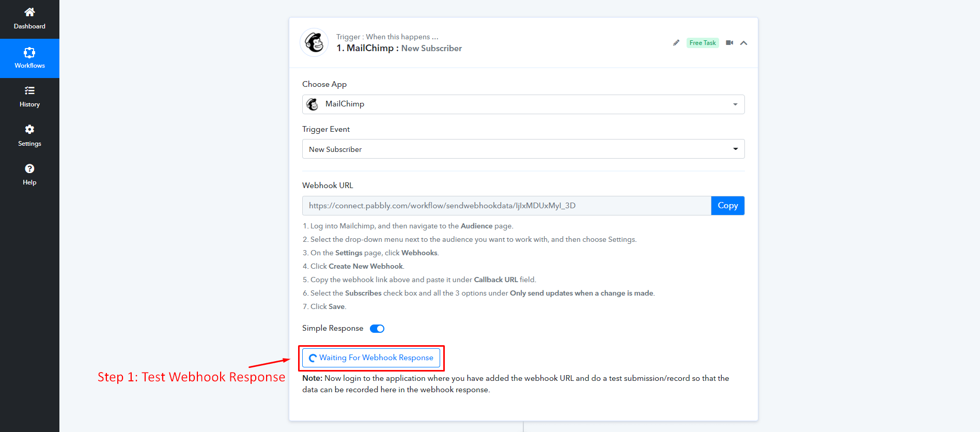Click the MailChimp logo in trigger header
This screenshot has width=980, height=432.
point(314,42)
